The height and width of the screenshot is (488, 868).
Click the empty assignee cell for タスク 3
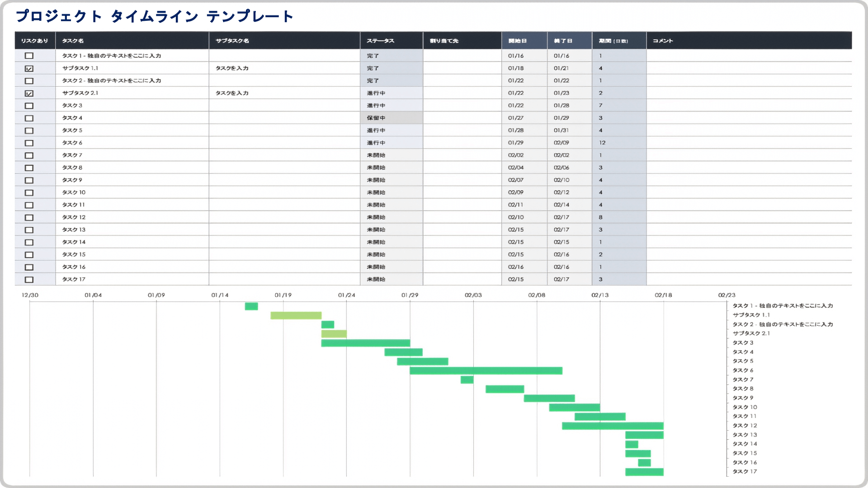coord(462,105)
